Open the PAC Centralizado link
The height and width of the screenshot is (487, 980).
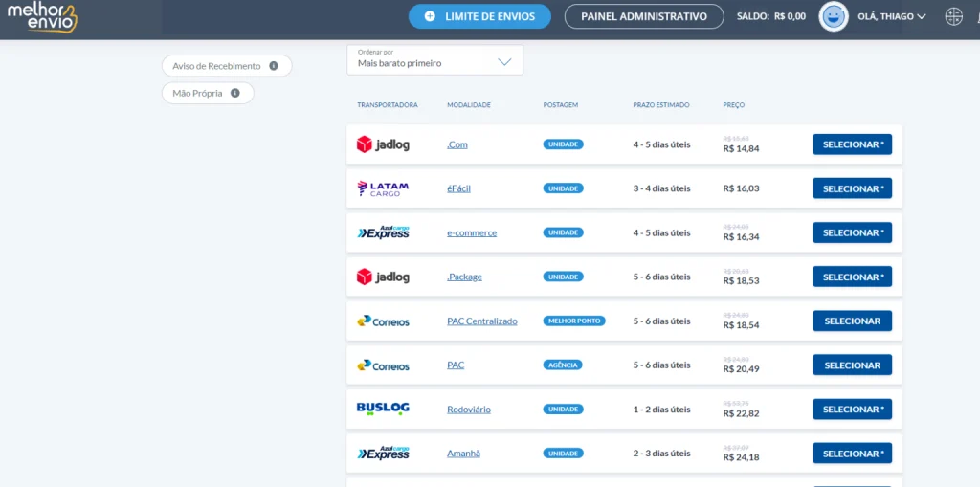pyautogui.click(x=482, y=321)
